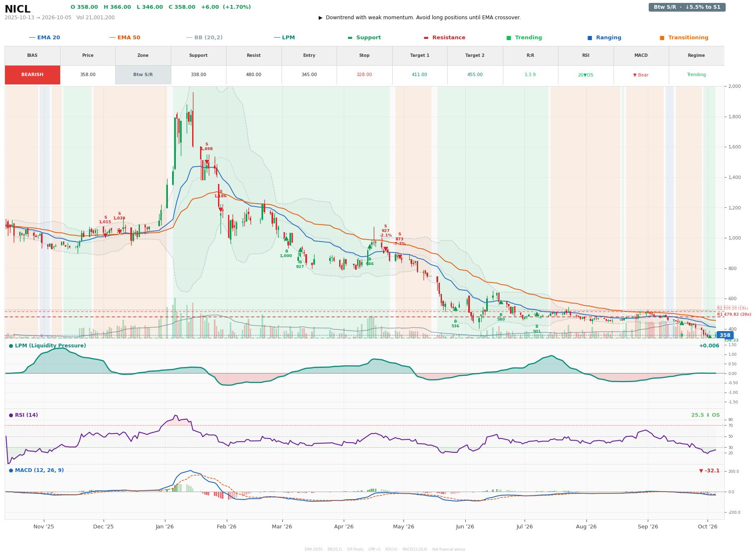Viewport: 756px width, 556px height.
Task: Click the Support value 338.00
Action: point(198,75)
